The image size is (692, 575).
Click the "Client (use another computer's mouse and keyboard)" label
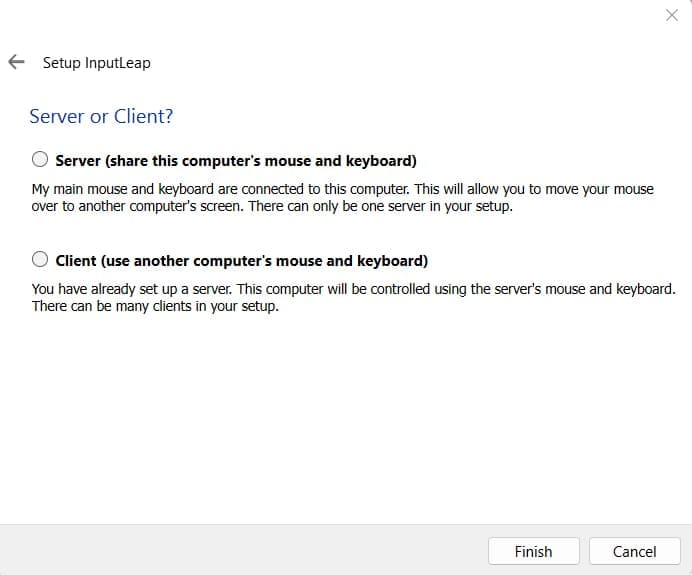[242, 261]
